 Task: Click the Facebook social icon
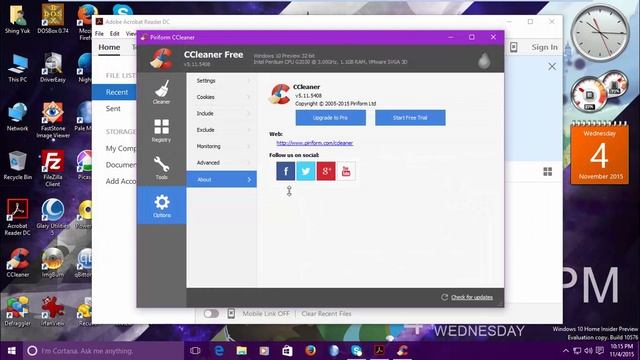[286, 171]
